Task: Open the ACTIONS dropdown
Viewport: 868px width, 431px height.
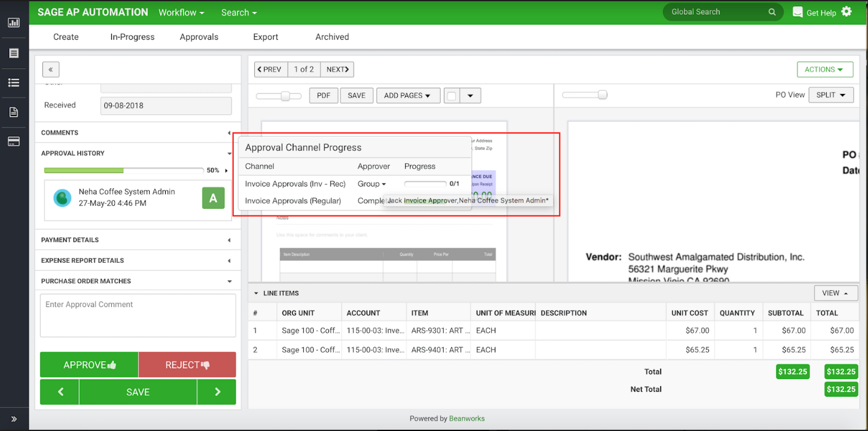Action: point(825,69)
